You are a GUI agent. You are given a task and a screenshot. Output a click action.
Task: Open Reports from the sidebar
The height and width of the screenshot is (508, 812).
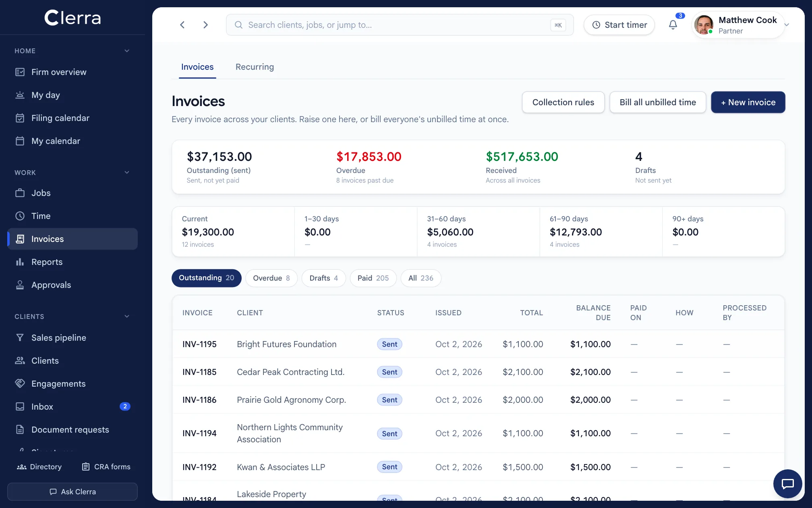click(x=72, y=262)
